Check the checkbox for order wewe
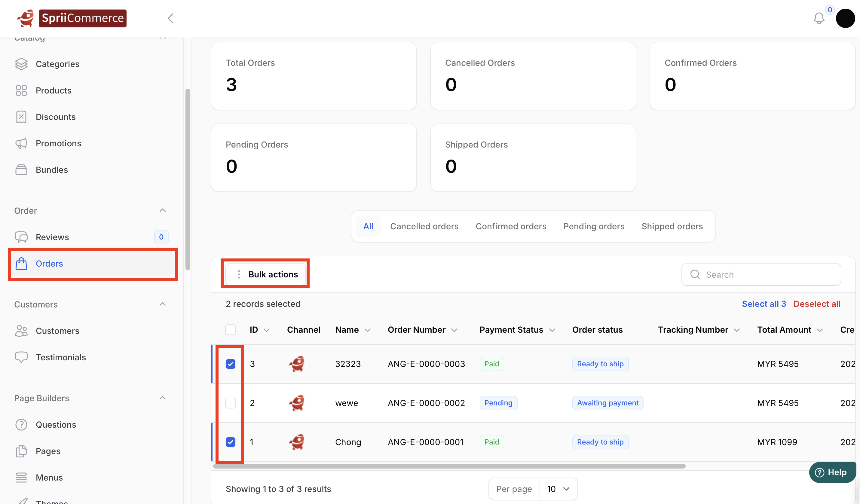 pyautogui.click(x=230, y=403)
